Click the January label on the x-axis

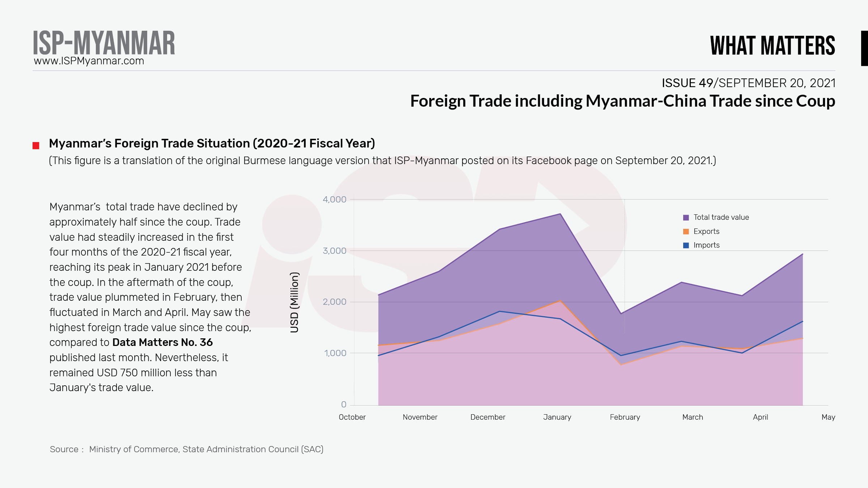point(557,417)
